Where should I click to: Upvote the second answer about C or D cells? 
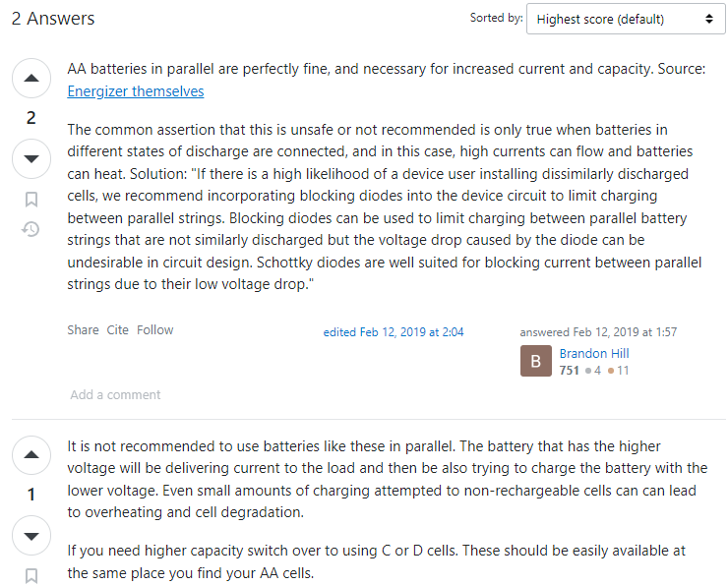pyautogui.click(x=31, y=454)
